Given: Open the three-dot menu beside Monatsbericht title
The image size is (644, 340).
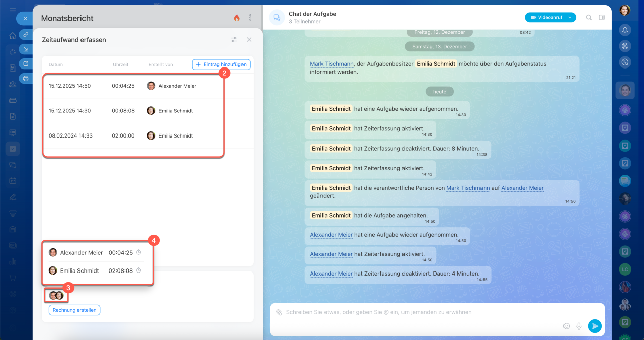Looking at the screenshot, I should click(250, 18).
